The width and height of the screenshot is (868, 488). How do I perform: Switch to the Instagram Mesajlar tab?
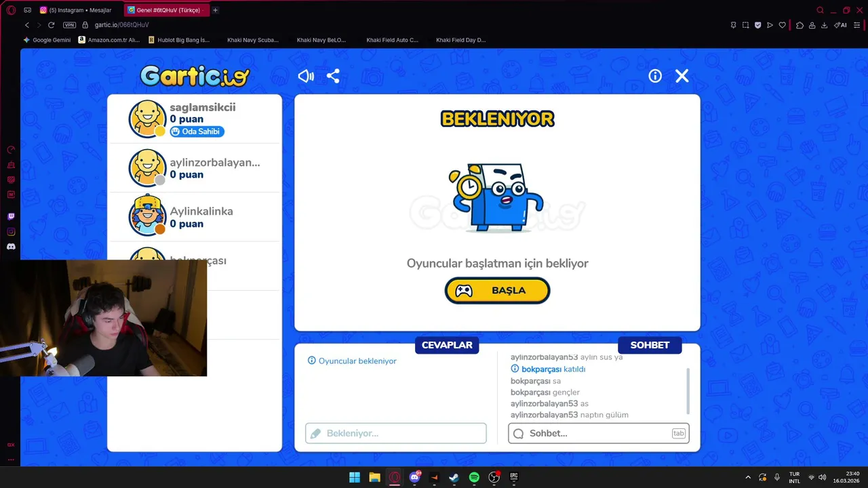(x=75, y=10)
